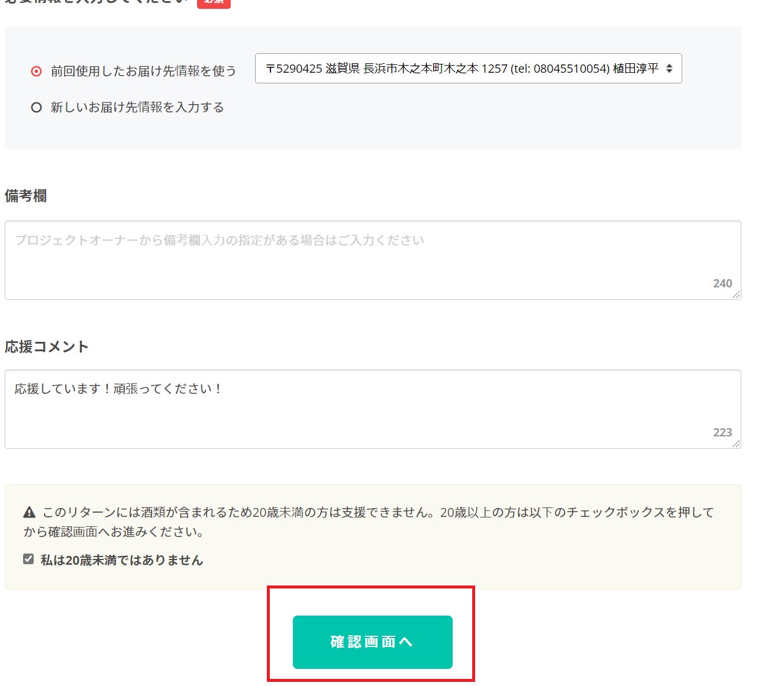
Task: Click the 応援コメント heading
Action: (x=47, y=347)
